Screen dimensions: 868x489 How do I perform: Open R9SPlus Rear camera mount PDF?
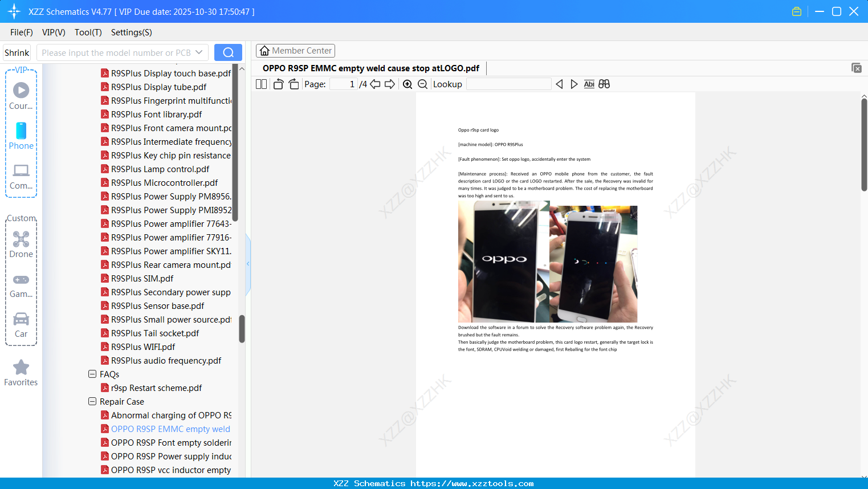171,264
